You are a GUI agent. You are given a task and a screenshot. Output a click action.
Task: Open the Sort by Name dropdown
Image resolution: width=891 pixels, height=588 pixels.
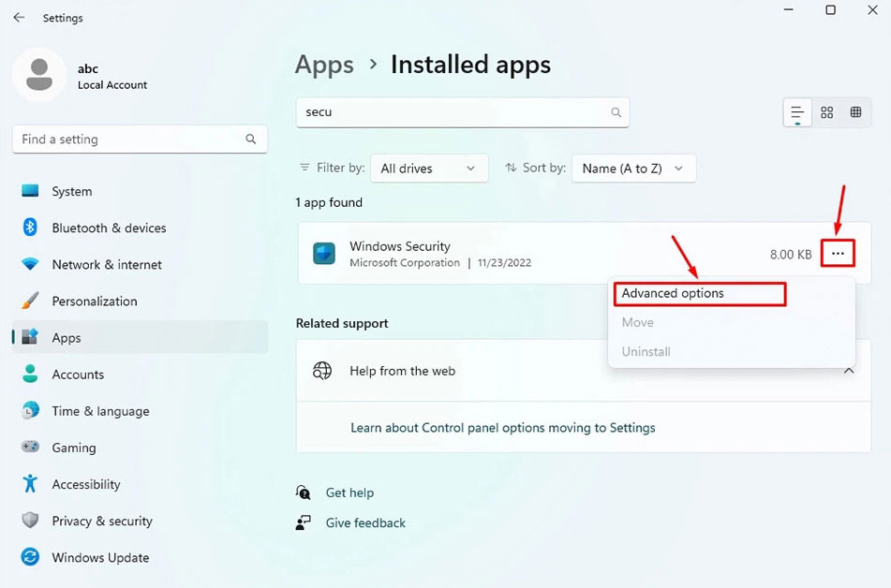633,169
